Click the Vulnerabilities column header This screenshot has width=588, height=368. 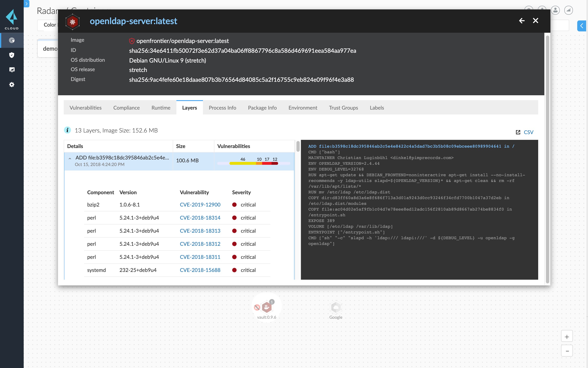[x=254, y=146]
